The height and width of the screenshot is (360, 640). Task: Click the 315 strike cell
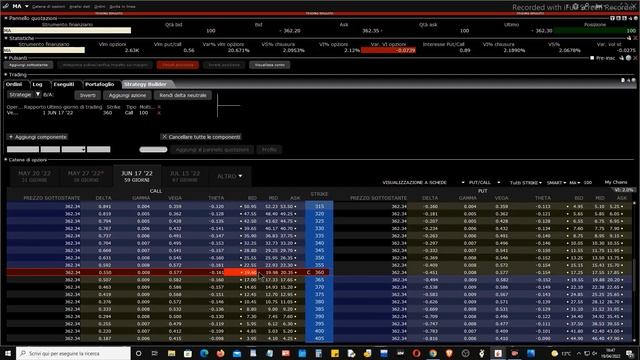(x=319, y=206)
